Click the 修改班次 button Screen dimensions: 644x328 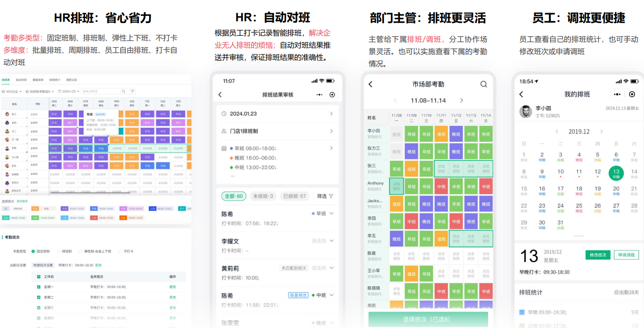click(598, 255)
